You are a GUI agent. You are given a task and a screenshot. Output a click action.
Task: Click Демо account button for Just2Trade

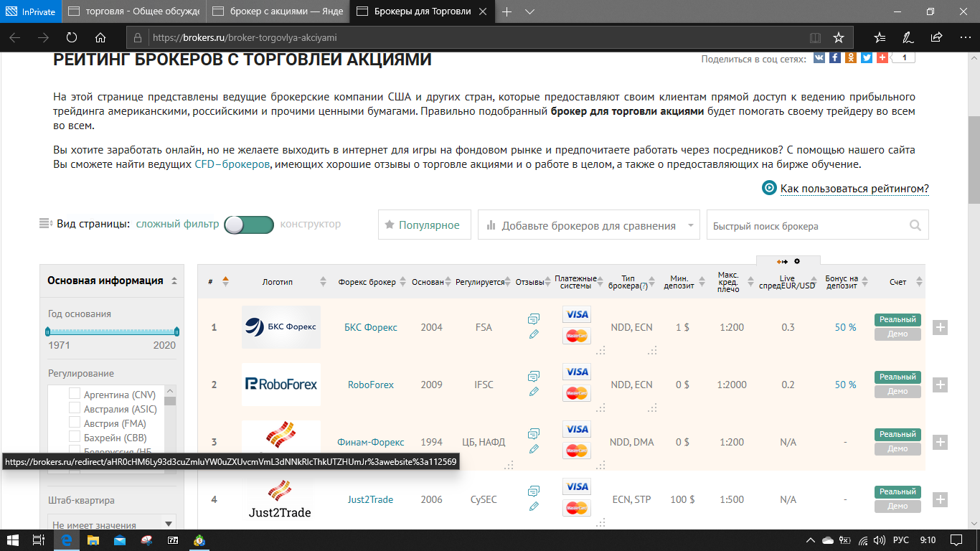click(897, 507)
